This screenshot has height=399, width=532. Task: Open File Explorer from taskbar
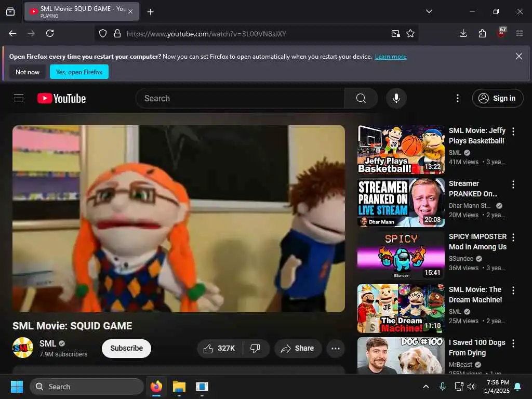(x=179, y=387)
